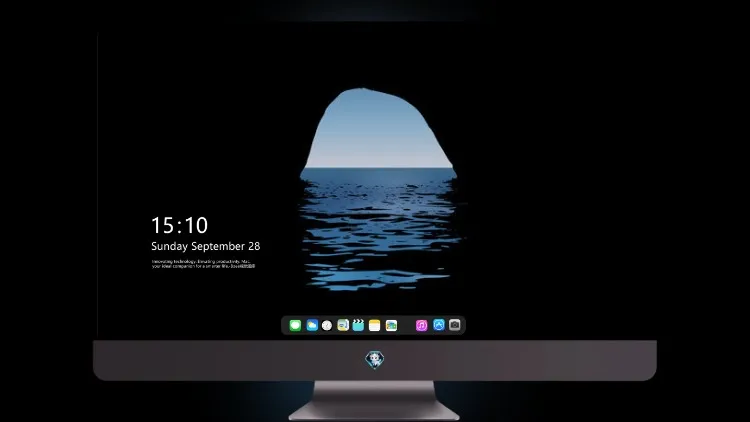Image resolution: width=750 pixels, height=422 pixels.
Task: Click the 15:10 clock display
Action: 180,225
